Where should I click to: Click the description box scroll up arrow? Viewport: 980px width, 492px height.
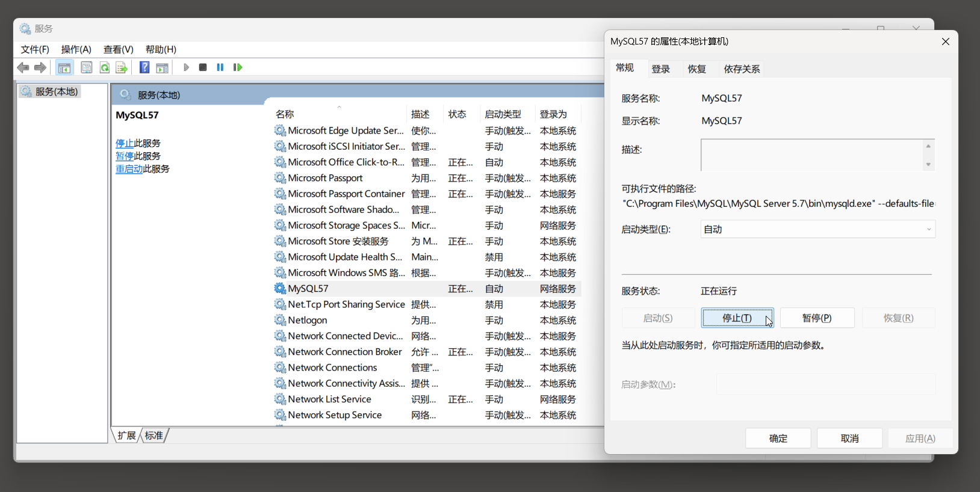pos(928,146)
